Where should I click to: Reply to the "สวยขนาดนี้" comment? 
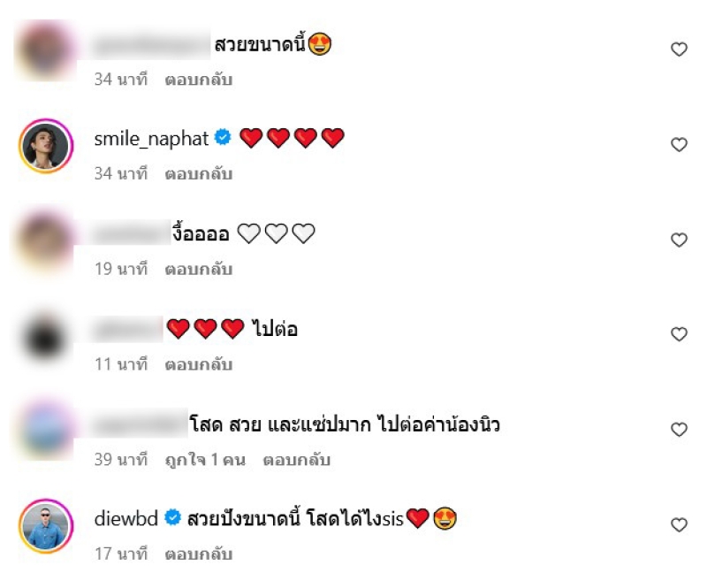tap(198, 80)
